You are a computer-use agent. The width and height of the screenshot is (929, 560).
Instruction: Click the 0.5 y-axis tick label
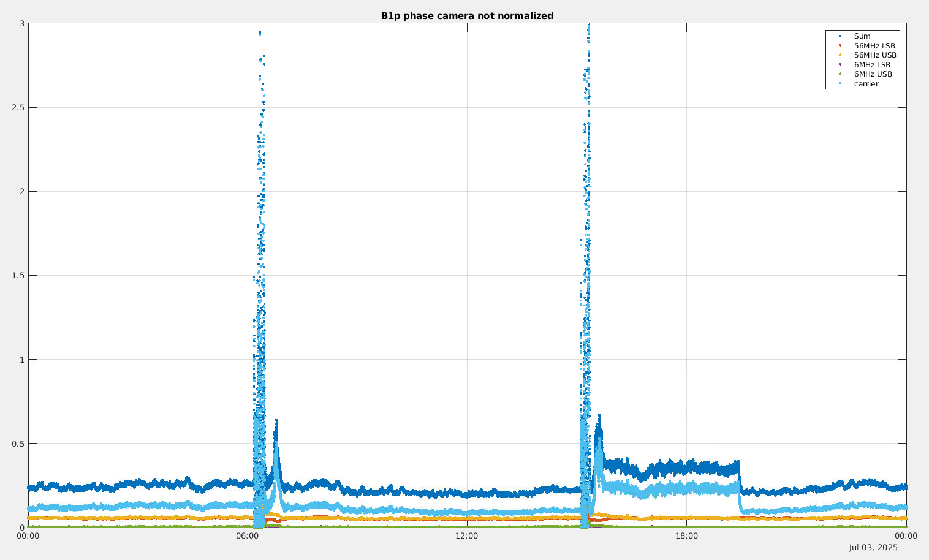coord(18,444)
